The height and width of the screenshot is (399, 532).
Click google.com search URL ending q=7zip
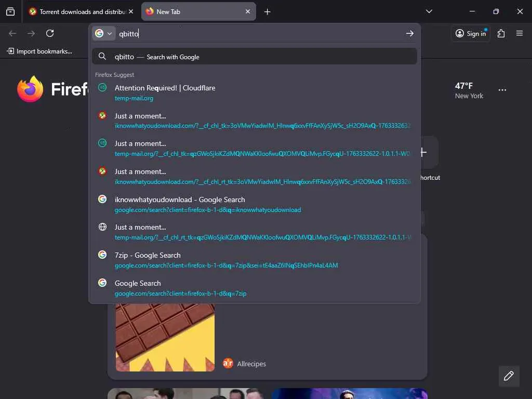180,294
